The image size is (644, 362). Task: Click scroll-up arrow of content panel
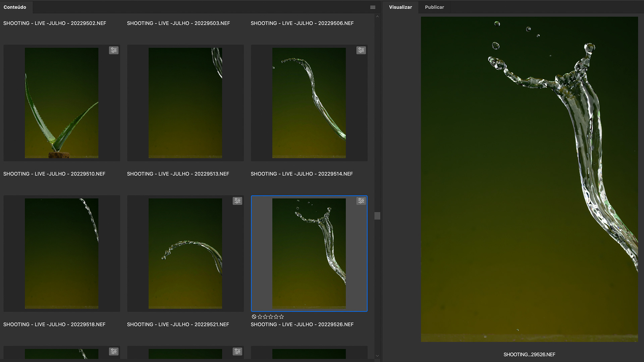pyautogui.click(x=377, y=16)
